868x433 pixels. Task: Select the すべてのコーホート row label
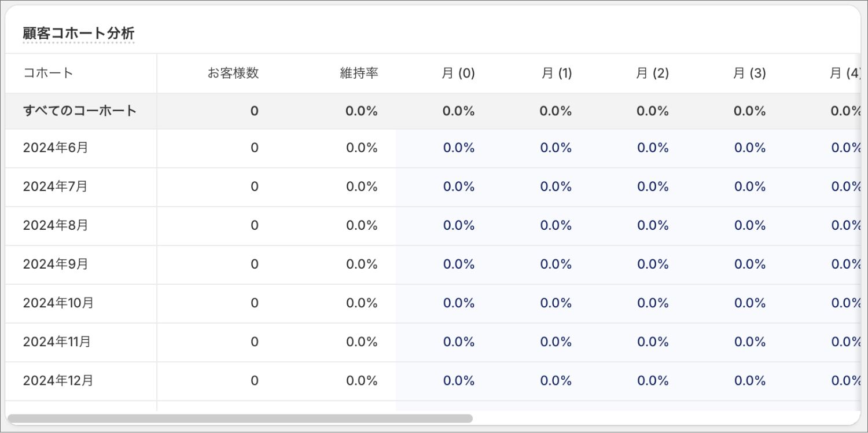(x=80, y=111)
